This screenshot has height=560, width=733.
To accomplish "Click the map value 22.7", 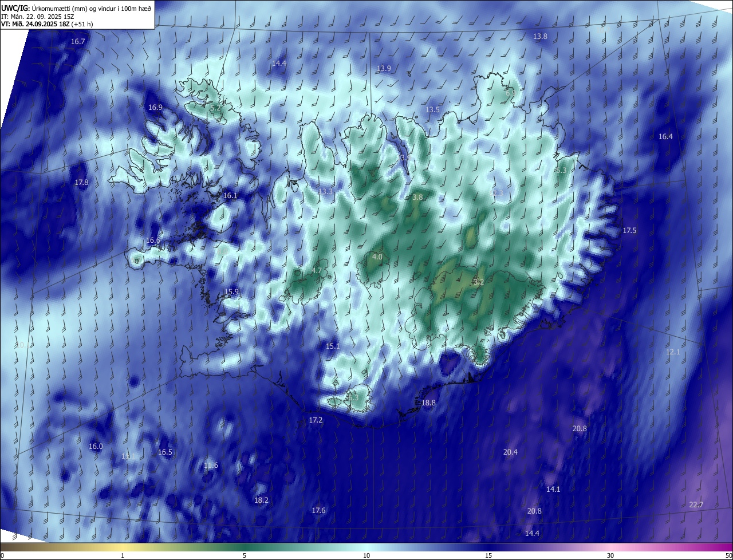I will (696, 504).
